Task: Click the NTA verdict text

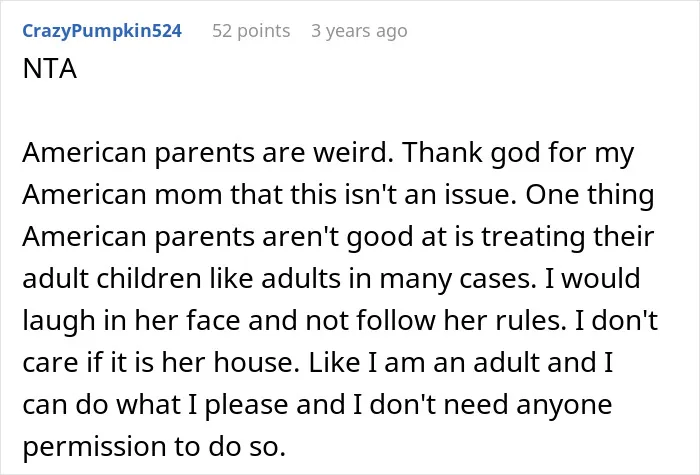Action: coord(50,69)
